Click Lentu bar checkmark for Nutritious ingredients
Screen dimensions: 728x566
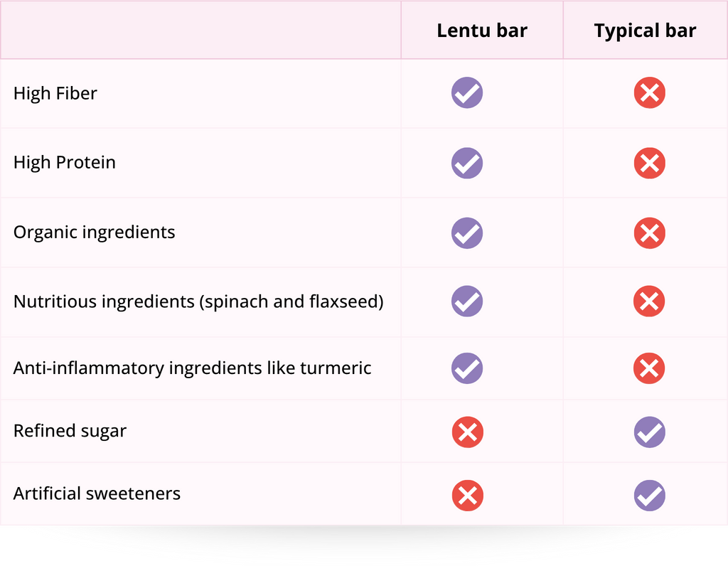click(x=467, y=301)
